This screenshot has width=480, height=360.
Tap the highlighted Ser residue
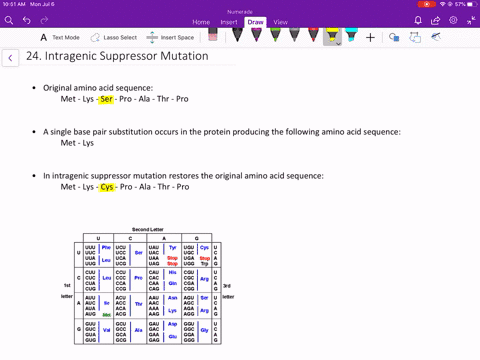[x=106, y=99]
